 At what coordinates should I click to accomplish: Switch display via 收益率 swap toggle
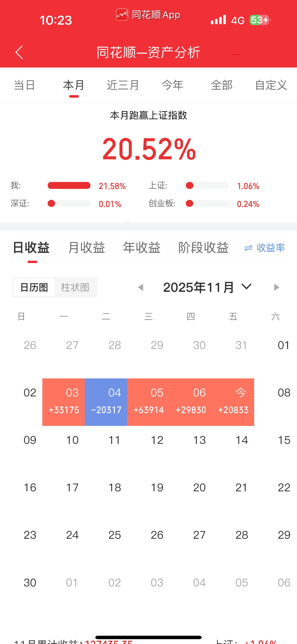[265, 248]
